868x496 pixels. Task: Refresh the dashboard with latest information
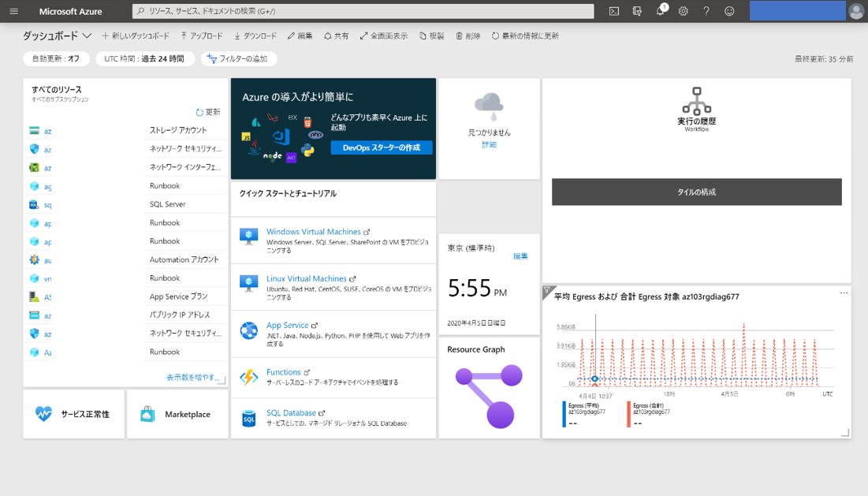pyautogui.click(x=525, y=36)
